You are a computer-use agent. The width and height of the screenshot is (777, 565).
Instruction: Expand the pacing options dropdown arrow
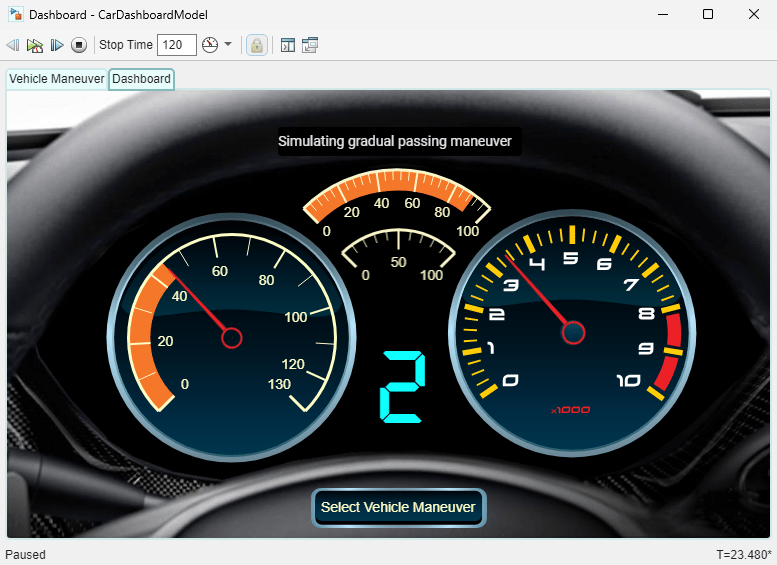228,45
